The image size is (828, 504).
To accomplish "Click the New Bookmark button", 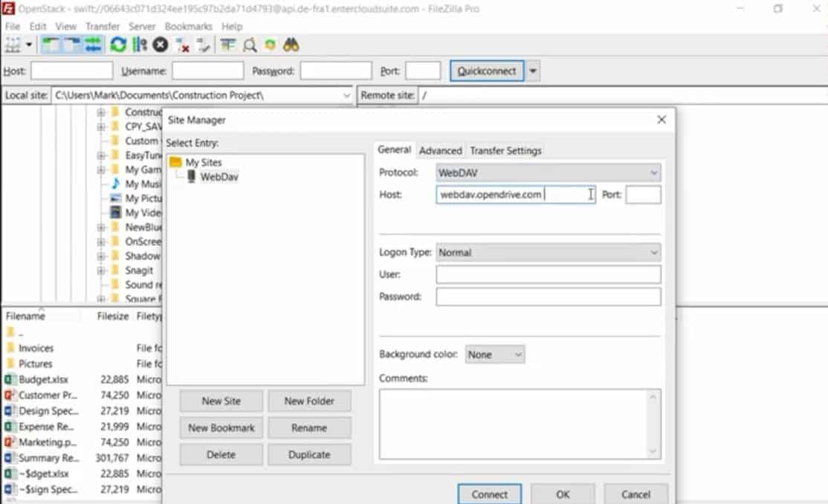I will (221, 428).
